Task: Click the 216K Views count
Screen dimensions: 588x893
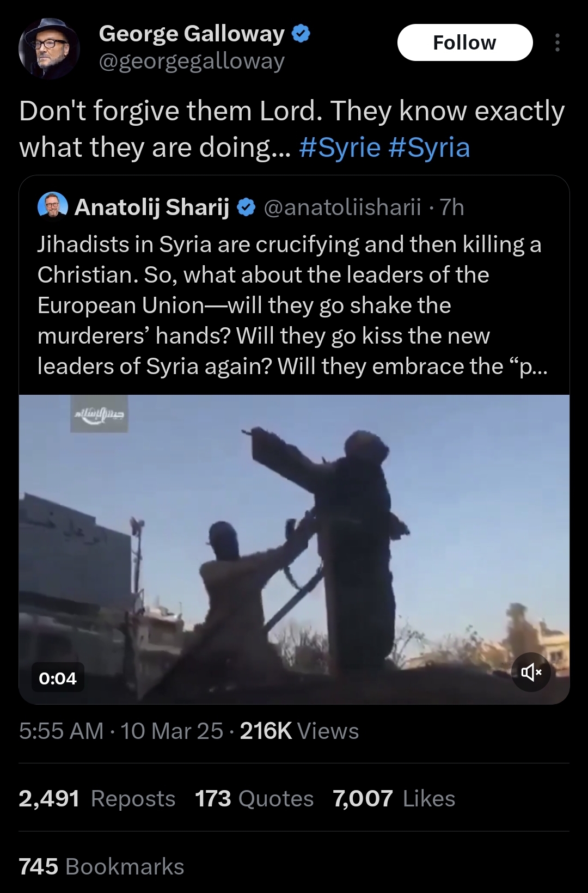Action: [x=299, y=731]
